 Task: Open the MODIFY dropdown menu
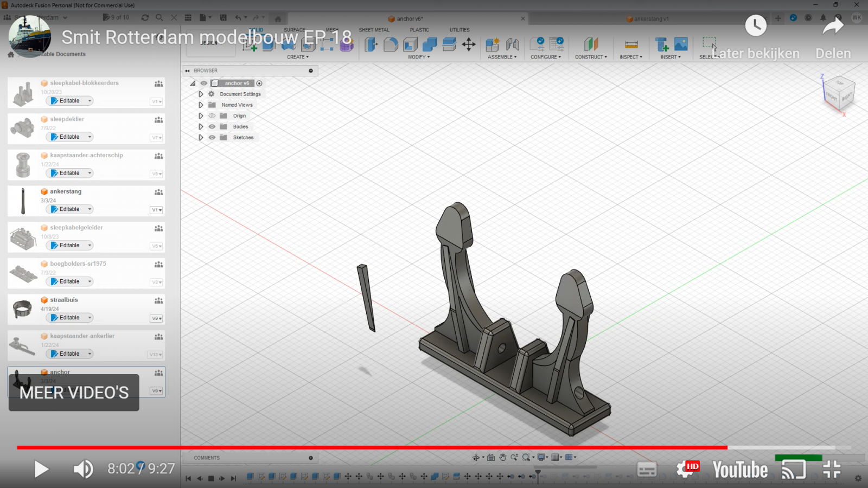pos(419,57)
